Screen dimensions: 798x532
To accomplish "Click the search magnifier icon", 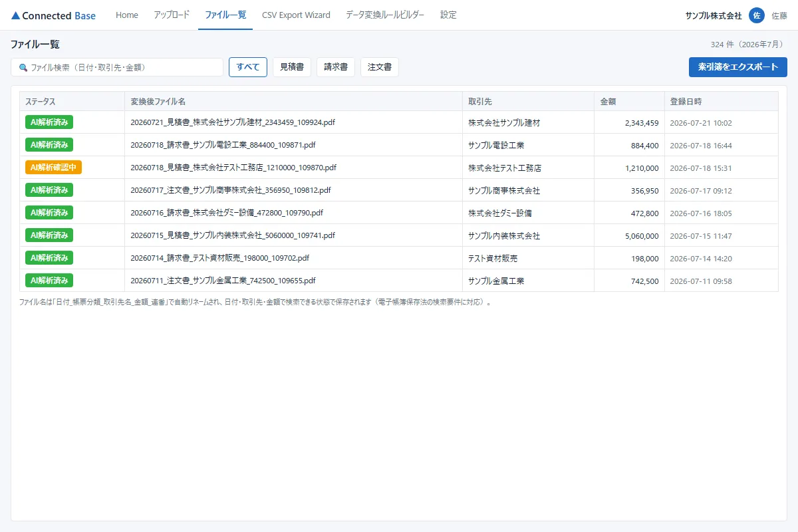I will 23,67.
